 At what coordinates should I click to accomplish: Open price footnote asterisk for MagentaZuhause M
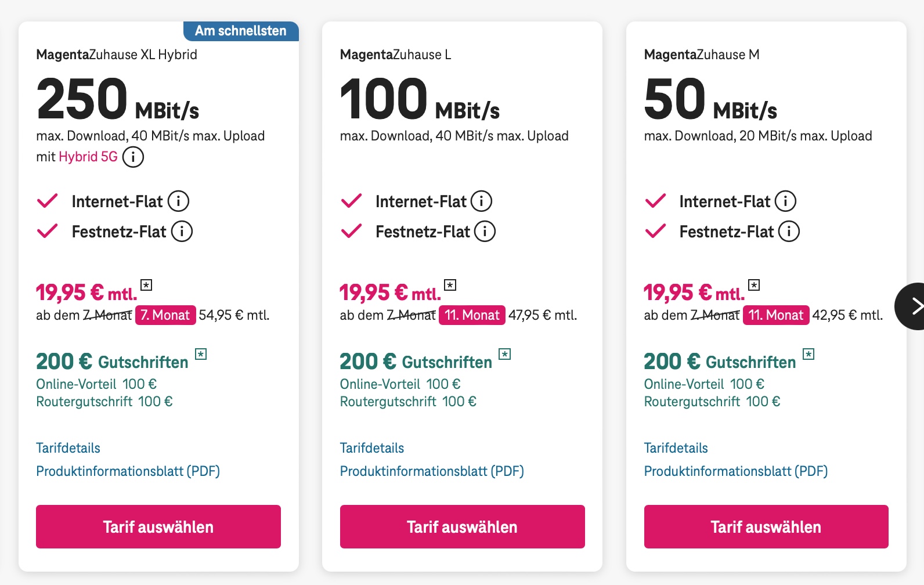(754, 285)
